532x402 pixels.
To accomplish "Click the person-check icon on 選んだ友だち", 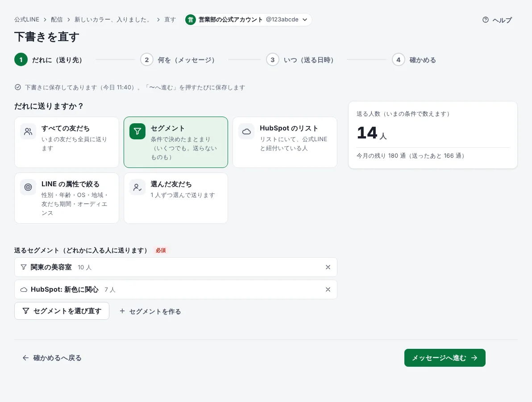I will click(x=137, y=187).
